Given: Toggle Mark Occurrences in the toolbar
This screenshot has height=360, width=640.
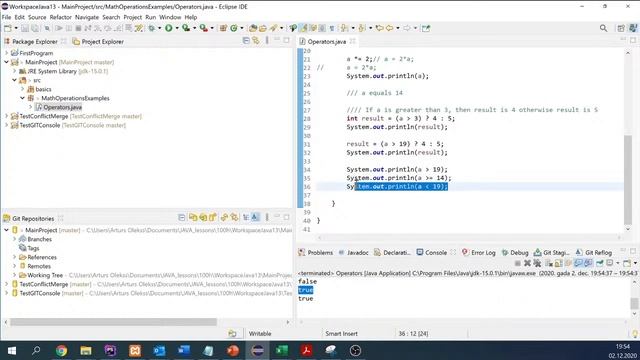Looking at the screenshot, I should (x=303, y=28).
